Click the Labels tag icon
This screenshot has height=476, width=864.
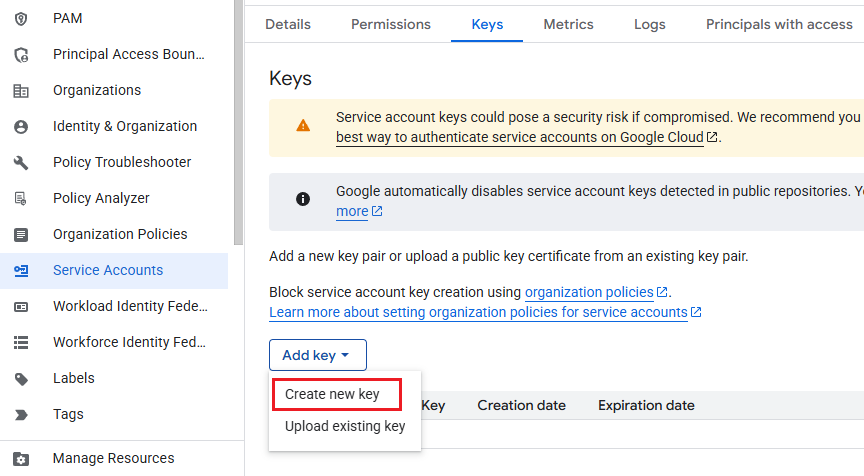21,378
